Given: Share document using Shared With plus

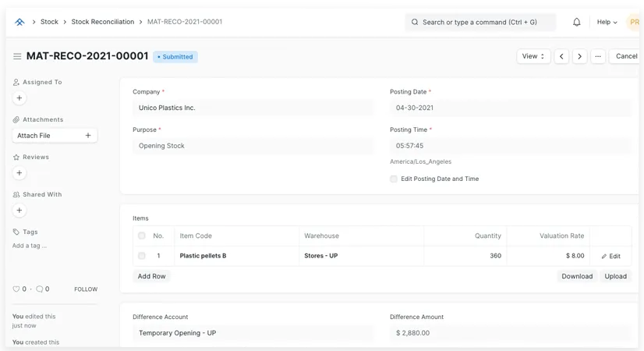Looking at the screenshot, I should [x=19, y=211].
